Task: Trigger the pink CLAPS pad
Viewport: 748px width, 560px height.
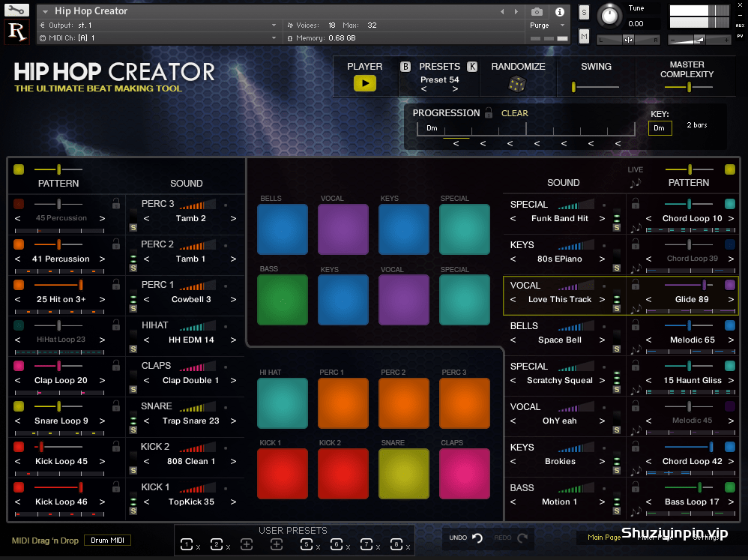Action: [x=465, y=474]
